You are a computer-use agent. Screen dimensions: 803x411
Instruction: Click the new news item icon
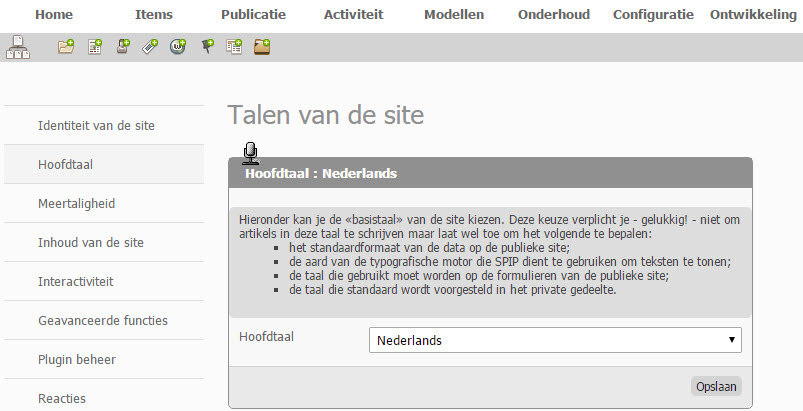tap(234, 46)
